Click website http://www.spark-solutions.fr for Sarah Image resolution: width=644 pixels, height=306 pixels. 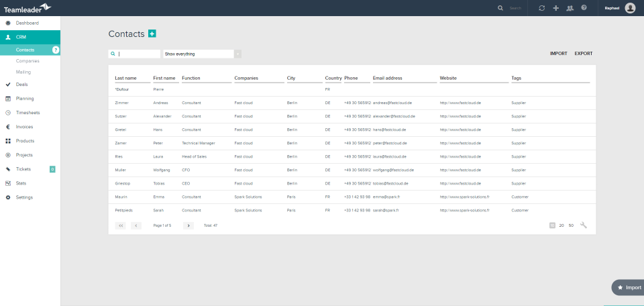pyautogui.click(x=464, y=210)
